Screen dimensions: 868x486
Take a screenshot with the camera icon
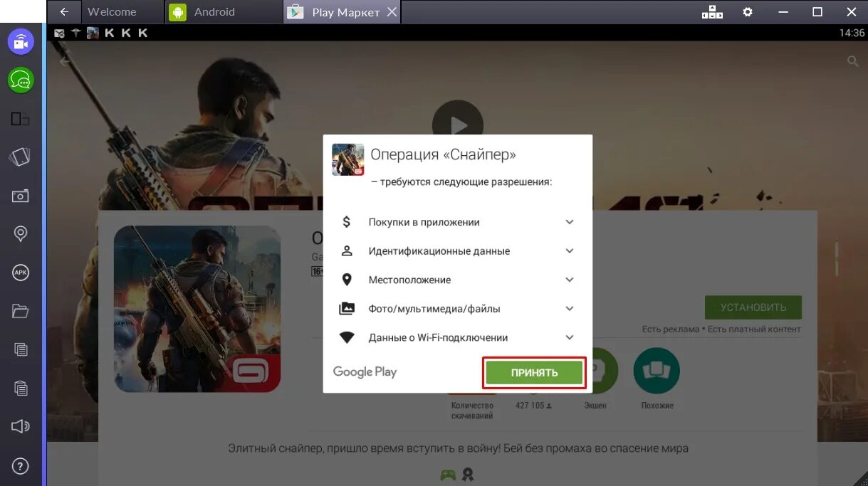pyautogui.click(x=21, y=196)
